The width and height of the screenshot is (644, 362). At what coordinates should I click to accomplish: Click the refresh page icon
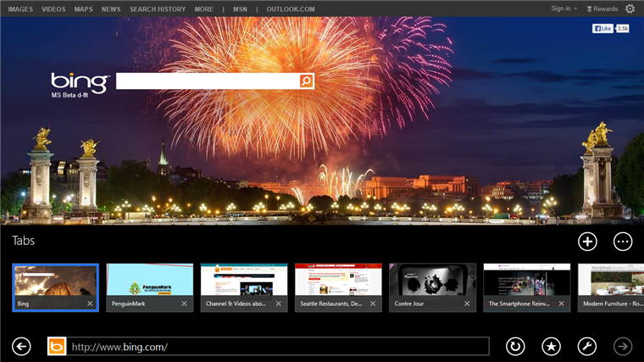[x=515, y=347]
